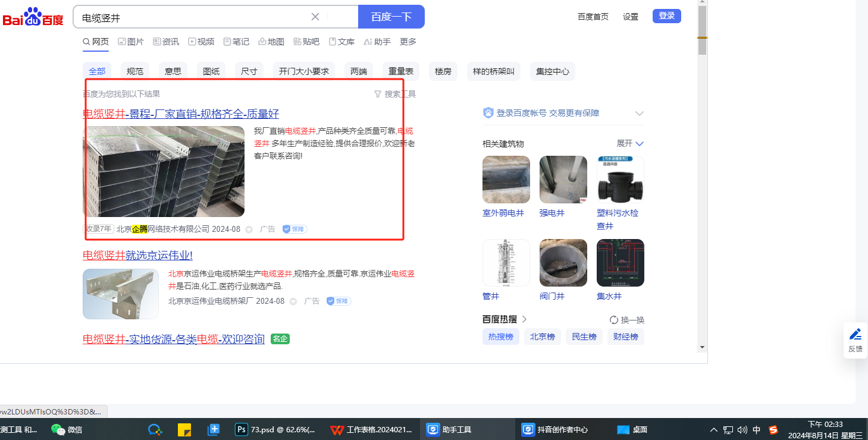Click the green 名企 badge

point(280,339)
